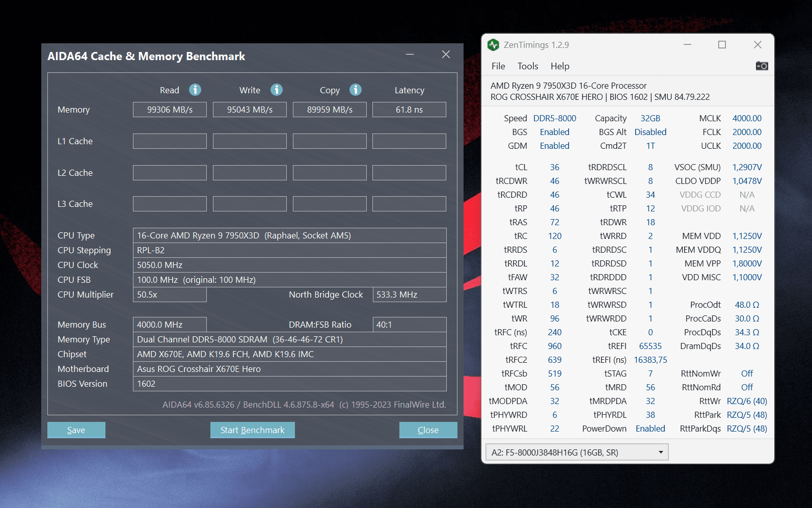Click PowerDown value Enabled
Screen dimensions: 812x508
(651, 429)
